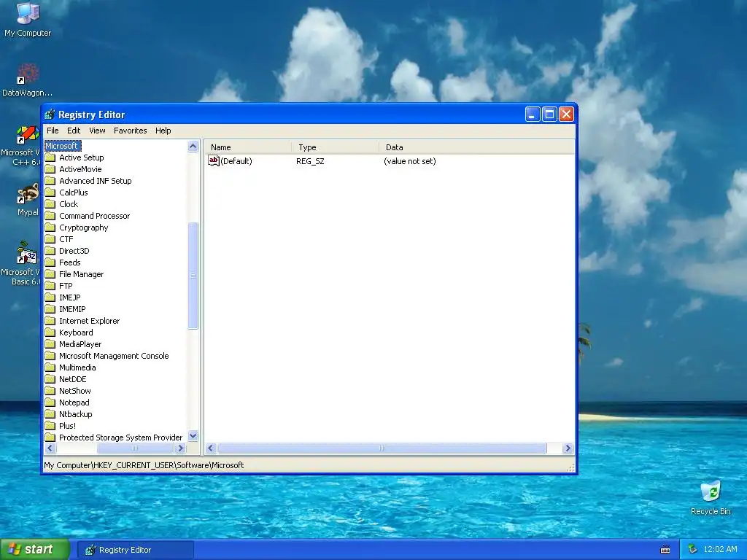Click the tree pane vertical scrollbar thumb
Image resolution: width=747 pixels, height=560 pixels.
193,276
